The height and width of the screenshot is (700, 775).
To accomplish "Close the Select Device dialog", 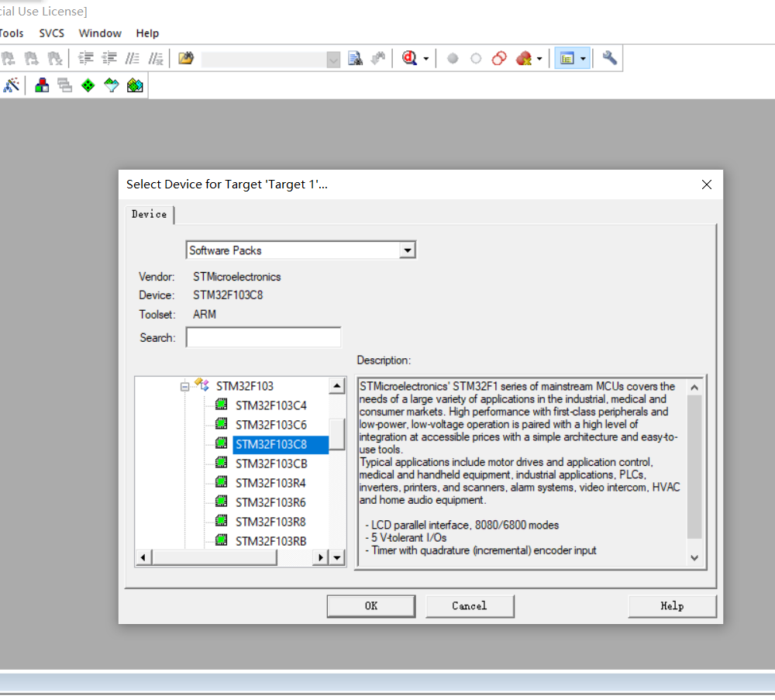I will click(707, 184).
